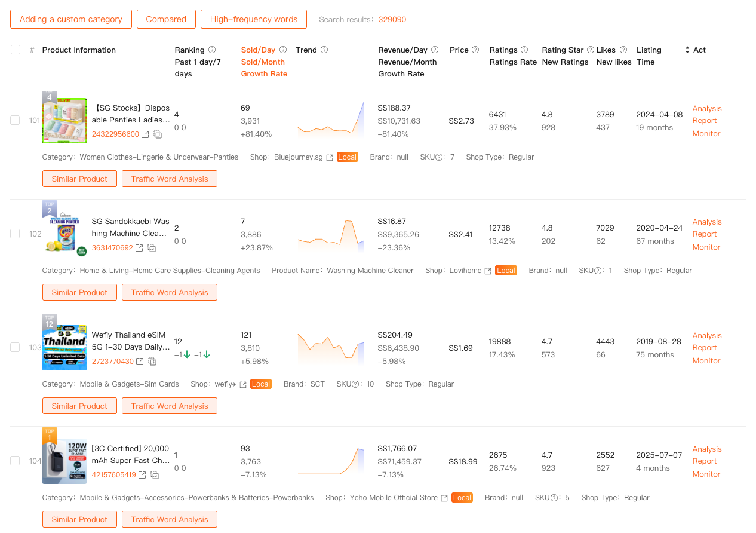Tick checkbox for row 103 Thailand eSIM
Image resolution: width=756 pixels, height=533 pixels.
point(15,347)
